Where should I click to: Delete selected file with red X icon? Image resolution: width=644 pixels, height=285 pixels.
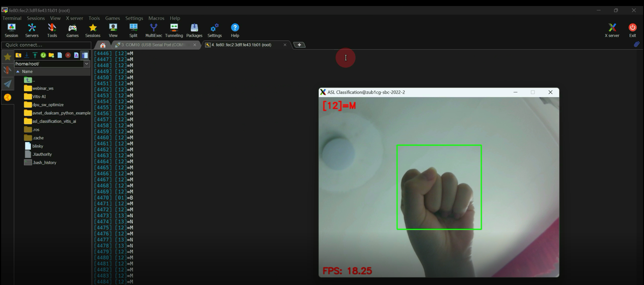(x=68, y=55)
